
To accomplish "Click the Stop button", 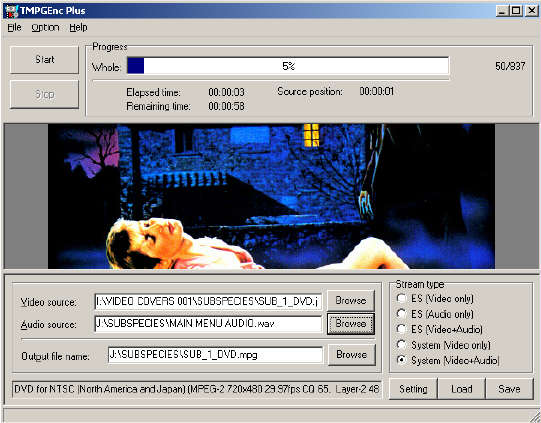I will 45,94.
